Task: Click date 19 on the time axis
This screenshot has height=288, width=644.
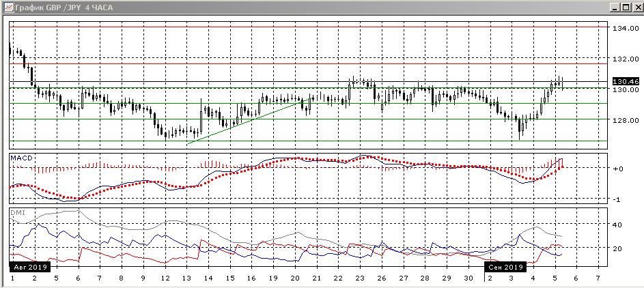Action: (273, 278)
